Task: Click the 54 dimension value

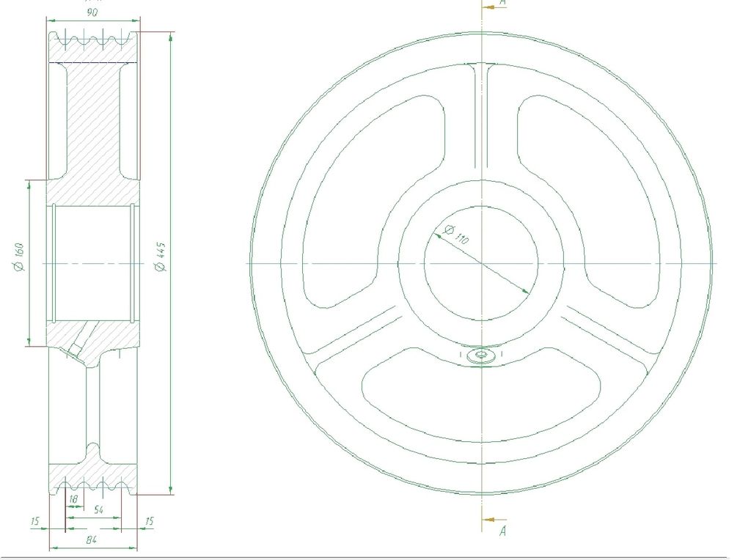Action: pos(97,509)
